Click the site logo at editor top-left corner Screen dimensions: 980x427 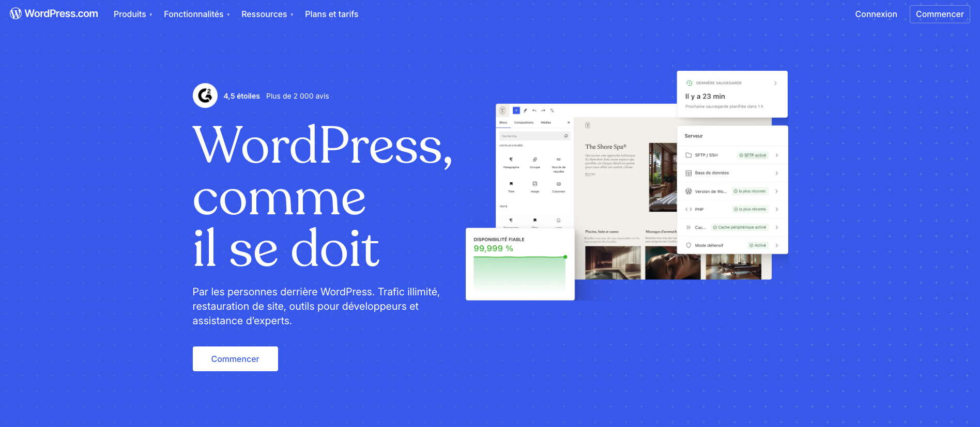coord(502,110)
